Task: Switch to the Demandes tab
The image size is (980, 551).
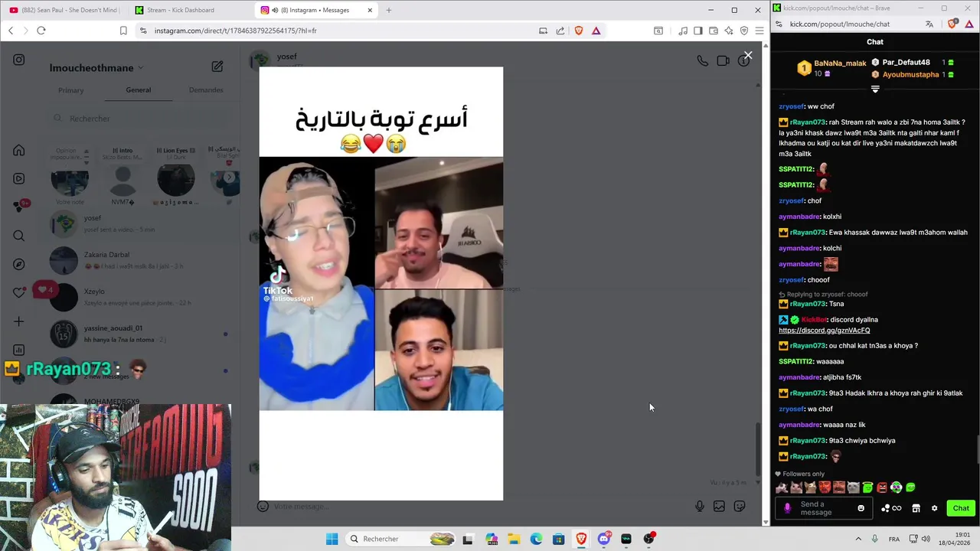Action: [206, 90]
